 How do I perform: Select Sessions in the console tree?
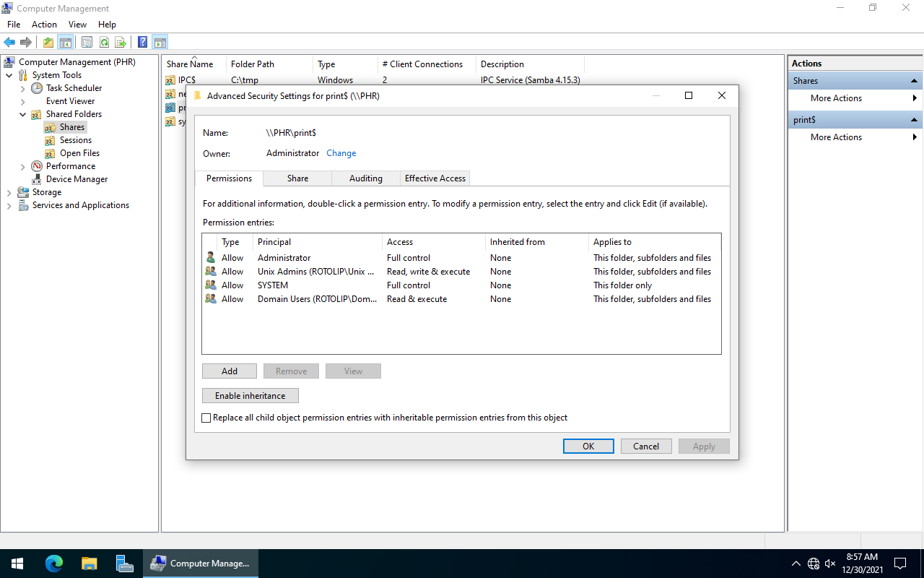click(x=75, y=140)
